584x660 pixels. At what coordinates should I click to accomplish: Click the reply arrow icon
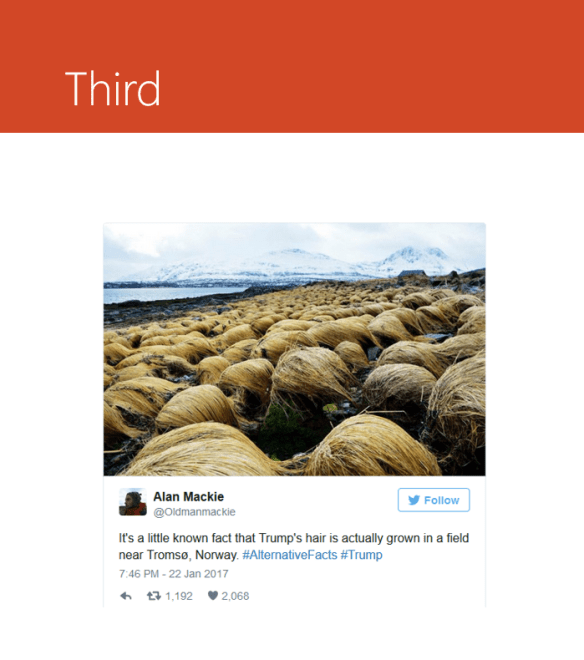pyautogui.click(x=126, y=596)
